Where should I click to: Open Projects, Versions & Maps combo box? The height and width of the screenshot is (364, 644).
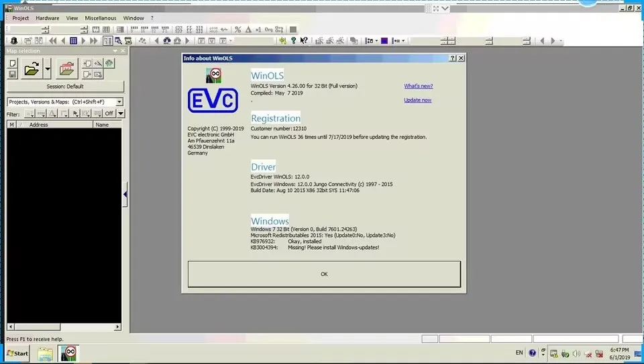65,101
